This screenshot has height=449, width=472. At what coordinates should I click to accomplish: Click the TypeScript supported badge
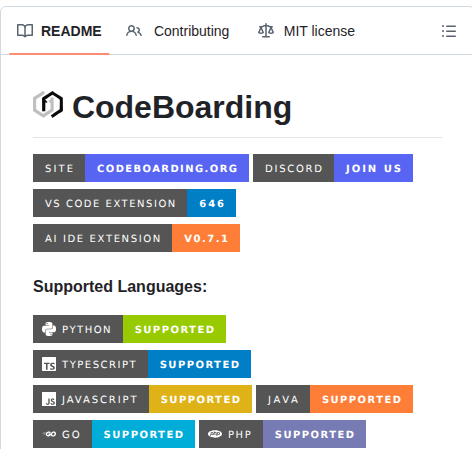(x=142, y=364)
